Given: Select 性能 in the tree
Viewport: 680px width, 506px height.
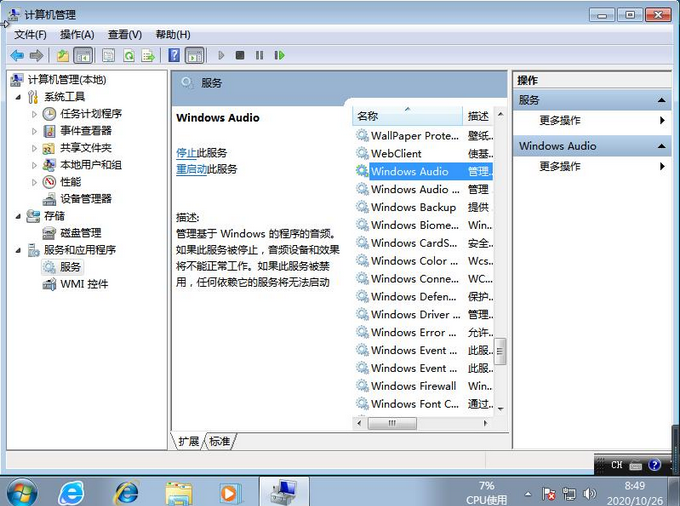Looking at the screenshot, I should 70,182.
